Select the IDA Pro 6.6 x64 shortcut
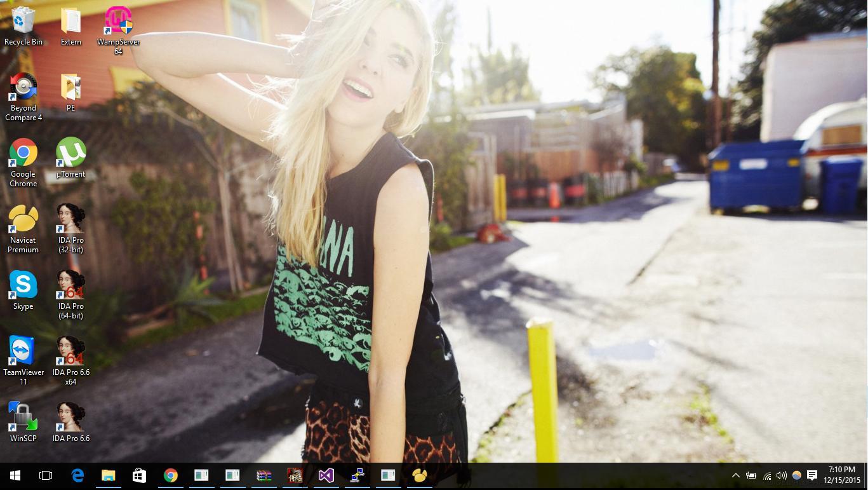 click(x=70, y=361)
